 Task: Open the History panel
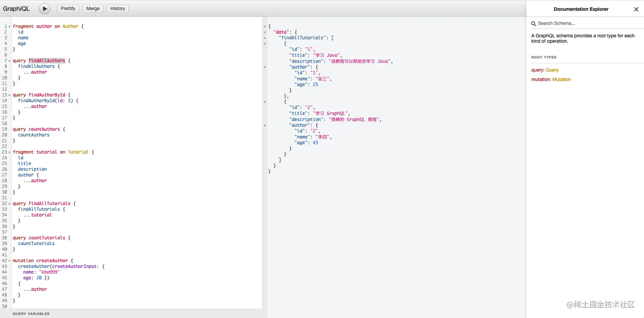(x=118, y=9)
